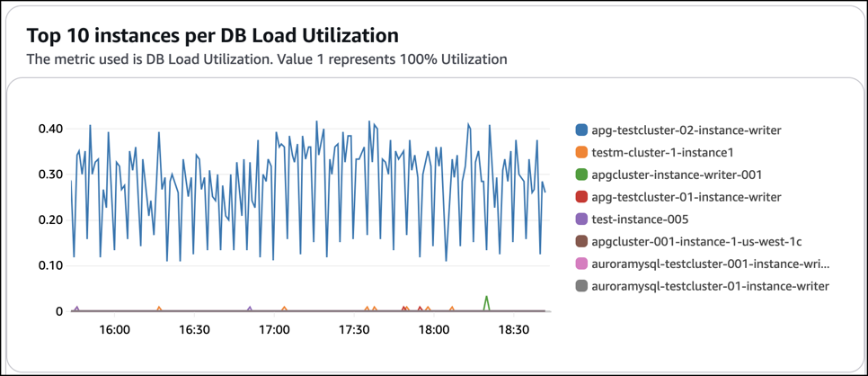
Task: Click the 18:30 x-axis time label
Action: [513, 330]
